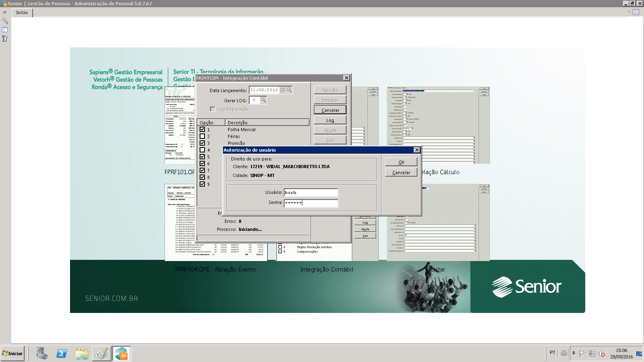Close the Autorização de usuário dialog
Screen dimensions: 644x362
pyautogui.click(x=417, y=150)
